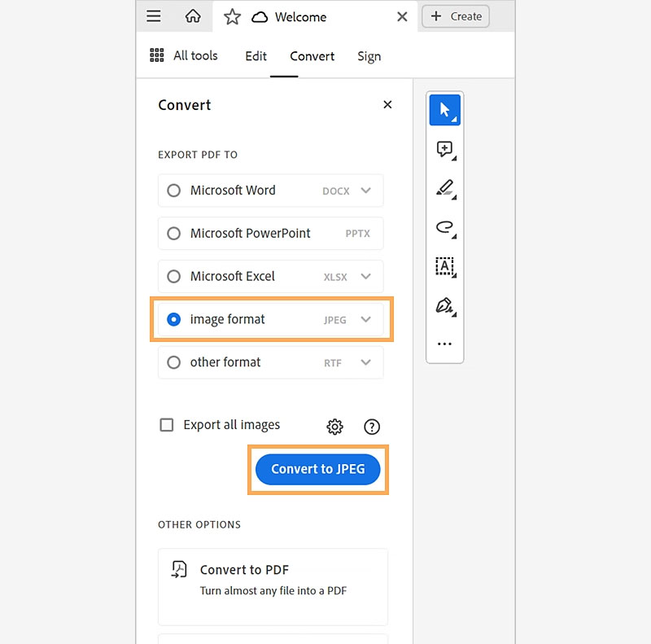The width and height of the screenshot is (651, 644).
Task: Click the Convert to JPEG button
Action: pos(318,470)
